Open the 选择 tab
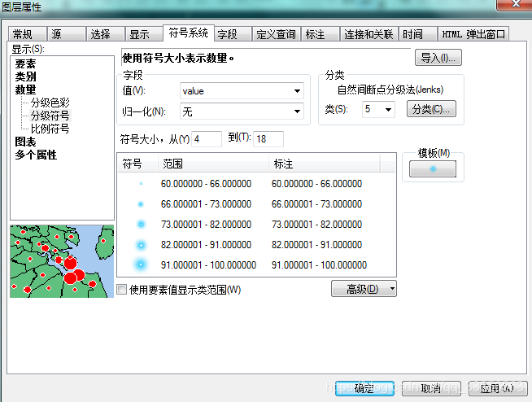The width and height of the screenshot is (532, 402). [105, 34]
